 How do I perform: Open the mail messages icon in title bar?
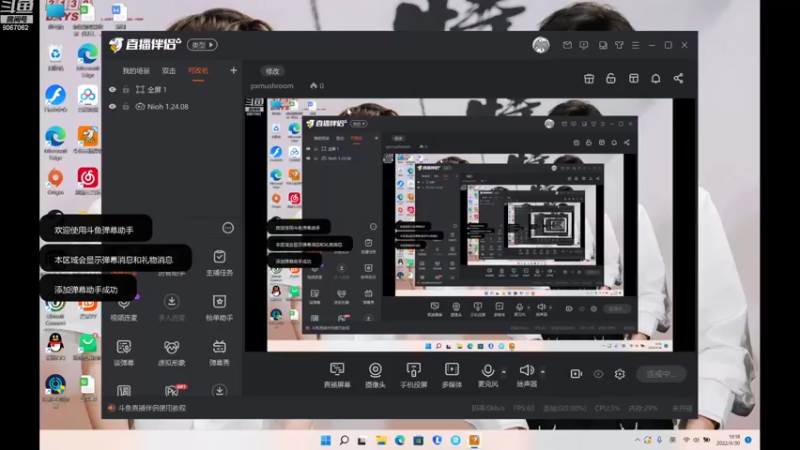click(567, 45)
